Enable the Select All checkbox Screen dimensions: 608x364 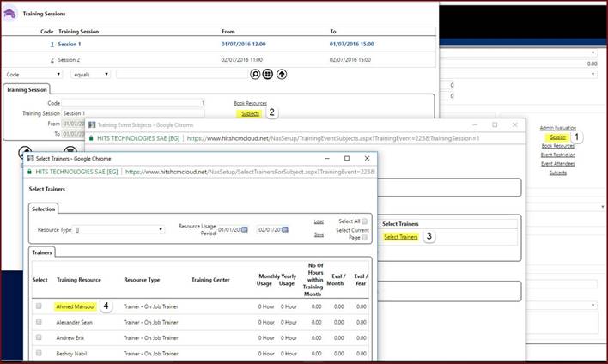point(364,221)
